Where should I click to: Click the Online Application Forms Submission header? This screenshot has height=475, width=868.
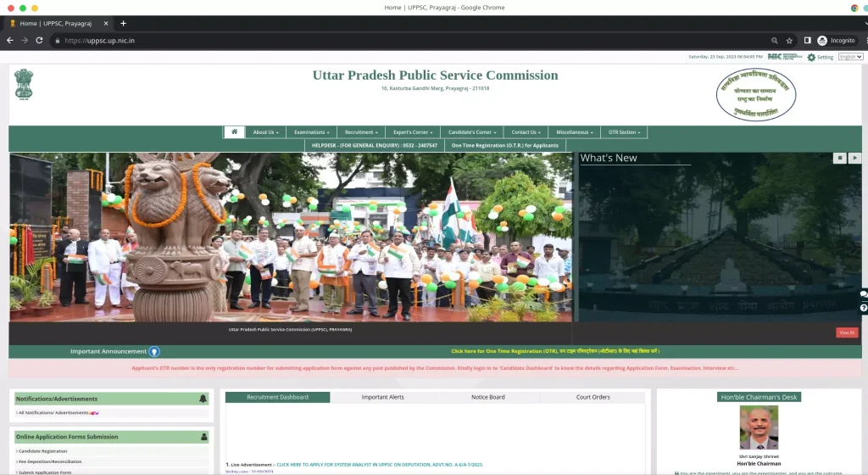click(111, 437)
